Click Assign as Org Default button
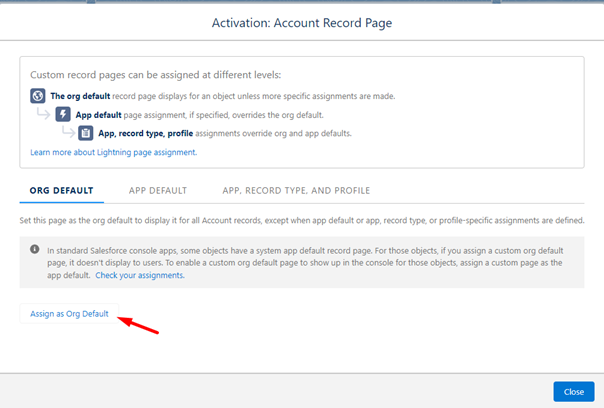The width and height of the screenshot is (604, 408). point(69,314)
